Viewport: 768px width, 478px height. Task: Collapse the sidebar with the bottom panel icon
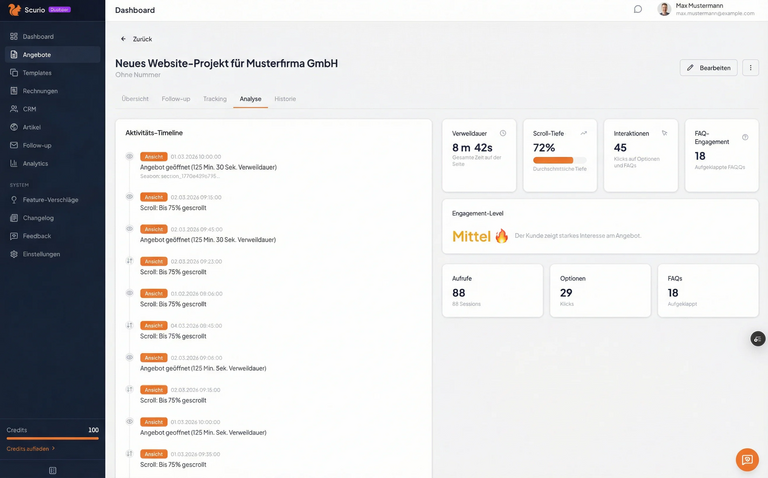(52, 470)
